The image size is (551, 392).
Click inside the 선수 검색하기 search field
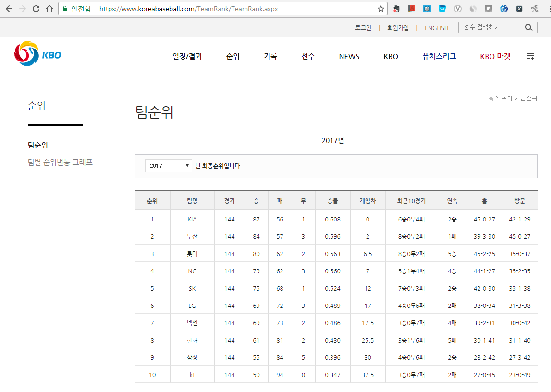point(485,27)
